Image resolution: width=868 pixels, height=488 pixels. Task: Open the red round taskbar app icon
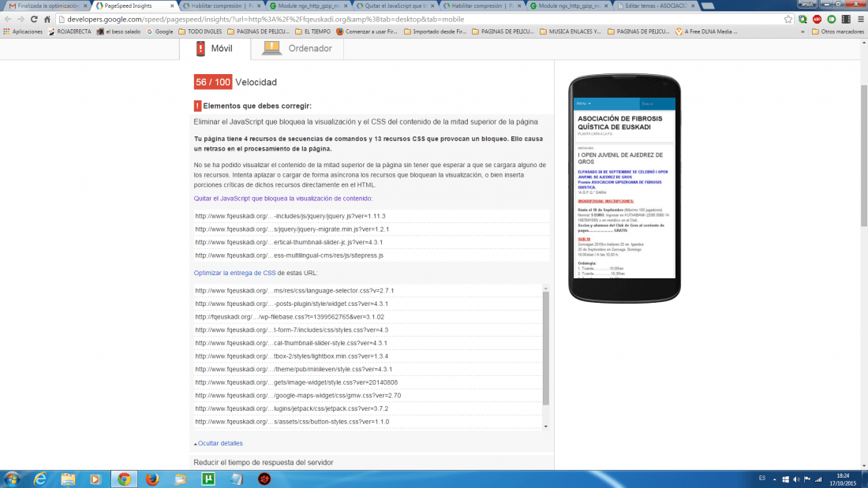tap(264, 479)
